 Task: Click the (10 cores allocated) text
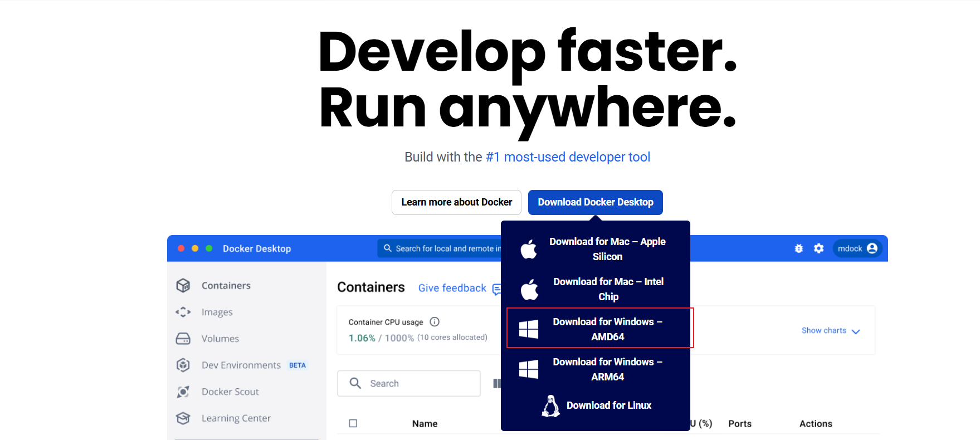(x=452, y=338)
